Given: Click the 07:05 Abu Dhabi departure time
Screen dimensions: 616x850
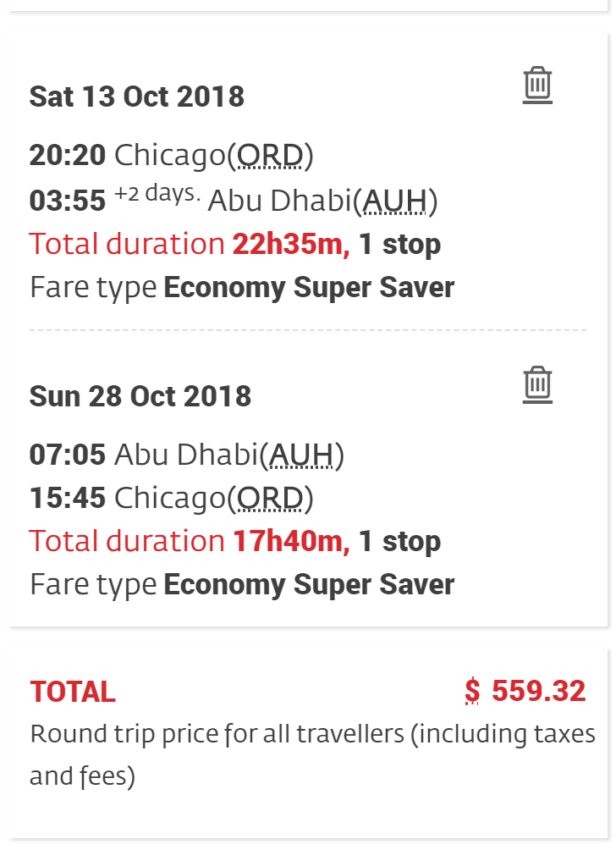Looking at the screenshot, I should coord(68,455).
